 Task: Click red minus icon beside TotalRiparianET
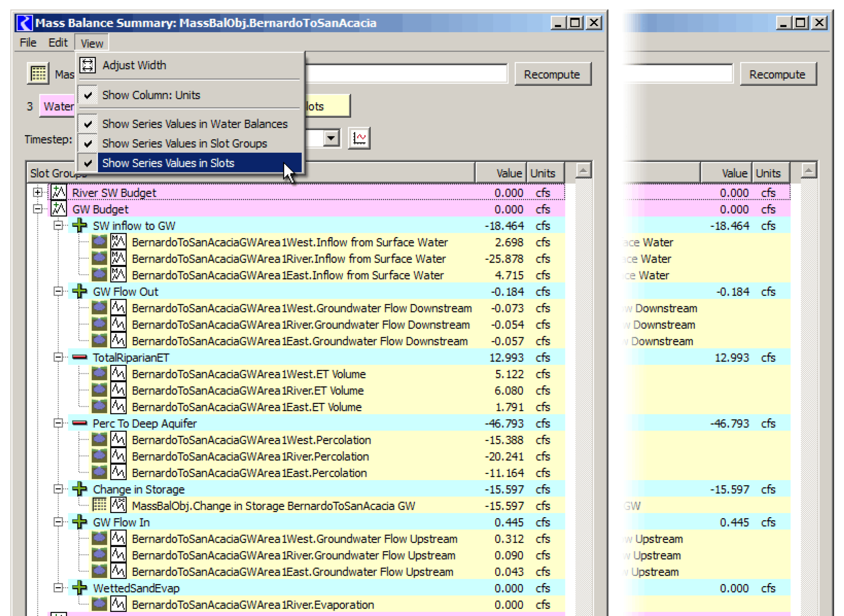point(79,357)
